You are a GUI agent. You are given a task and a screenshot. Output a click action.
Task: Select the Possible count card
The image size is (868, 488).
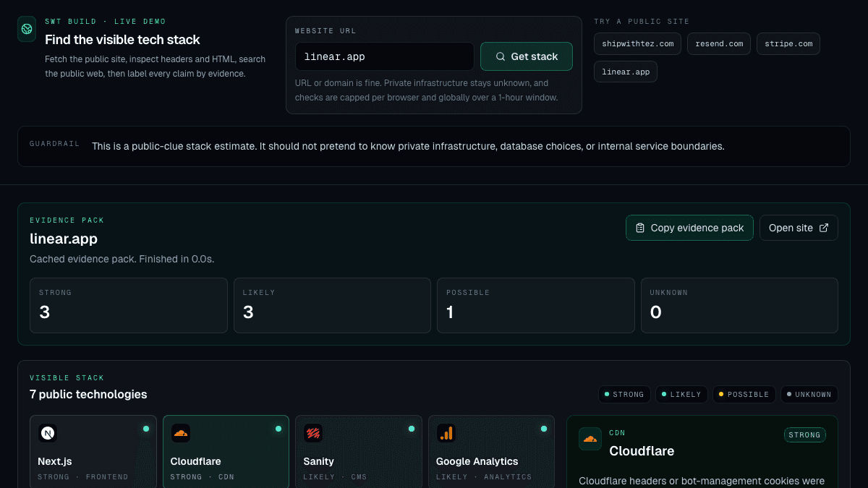pos(536,305)
